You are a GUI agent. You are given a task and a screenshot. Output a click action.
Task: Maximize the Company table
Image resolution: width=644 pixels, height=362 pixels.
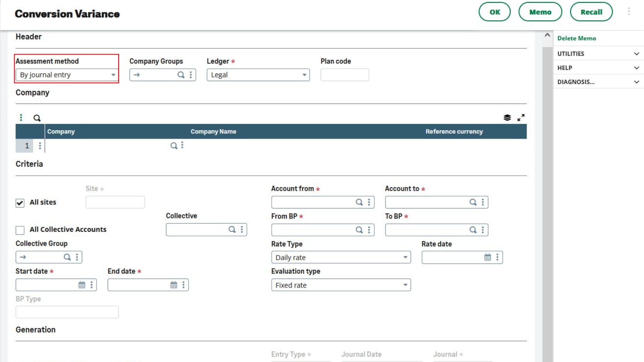[521, 118]
